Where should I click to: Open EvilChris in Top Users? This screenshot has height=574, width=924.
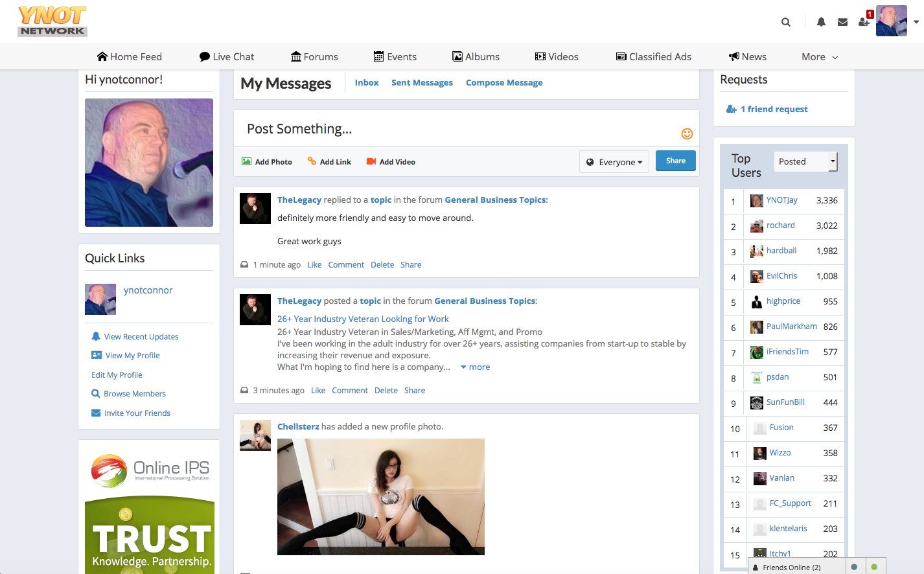coord(782,276)
